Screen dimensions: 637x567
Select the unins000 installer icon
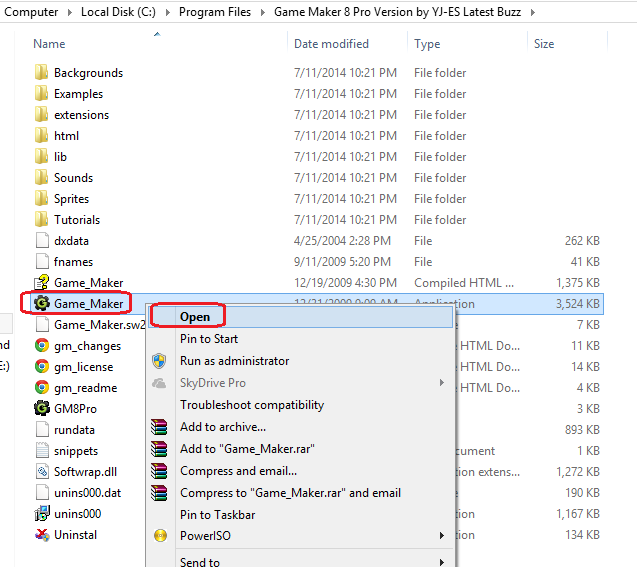(42, 513)
